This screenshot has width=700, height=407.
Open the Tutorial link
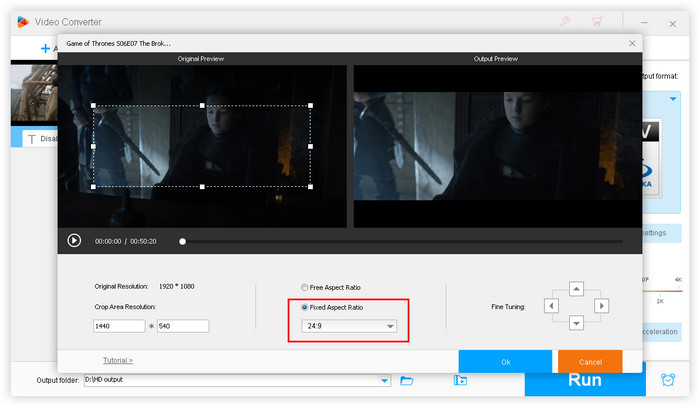point(118,360)
